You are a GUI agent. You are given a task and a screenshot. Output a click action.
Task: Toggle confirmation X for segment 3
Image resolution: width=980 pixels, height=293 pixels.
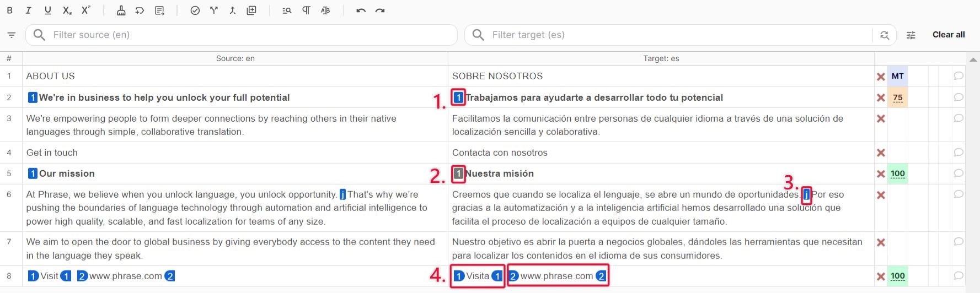click(881, 118)
